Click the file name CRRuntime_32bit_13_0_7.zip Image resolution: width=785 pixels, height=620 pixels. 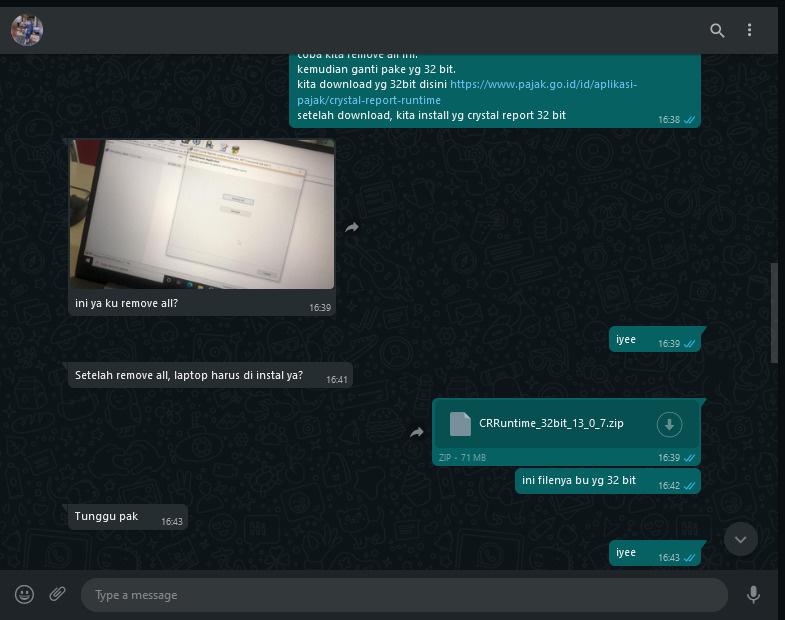click(x=551, y=423)
